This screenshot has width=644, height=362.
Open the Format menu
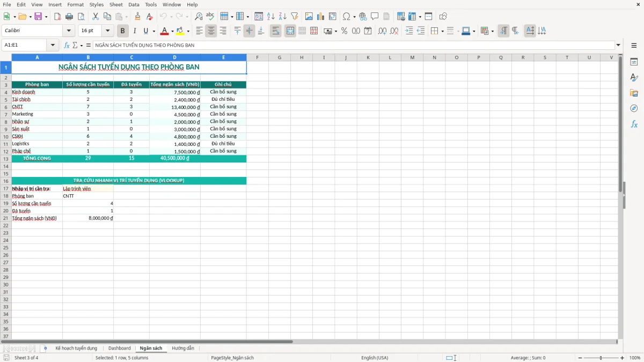76,4
